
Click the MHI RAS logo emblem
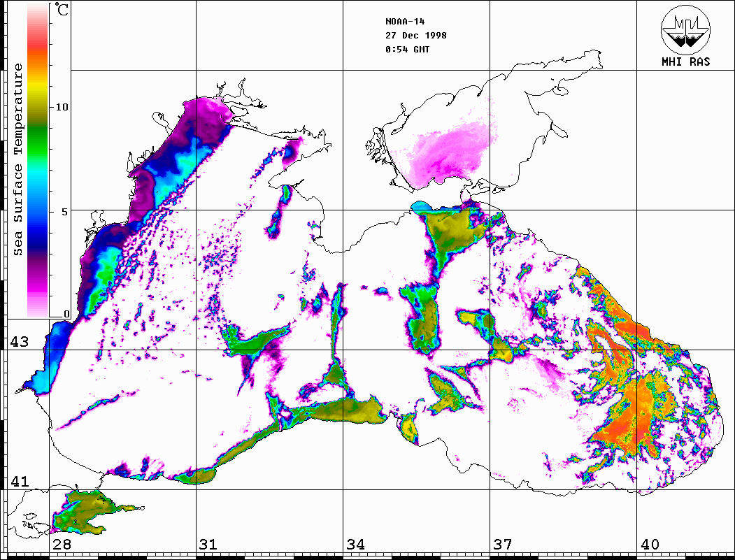pos(686,29)
